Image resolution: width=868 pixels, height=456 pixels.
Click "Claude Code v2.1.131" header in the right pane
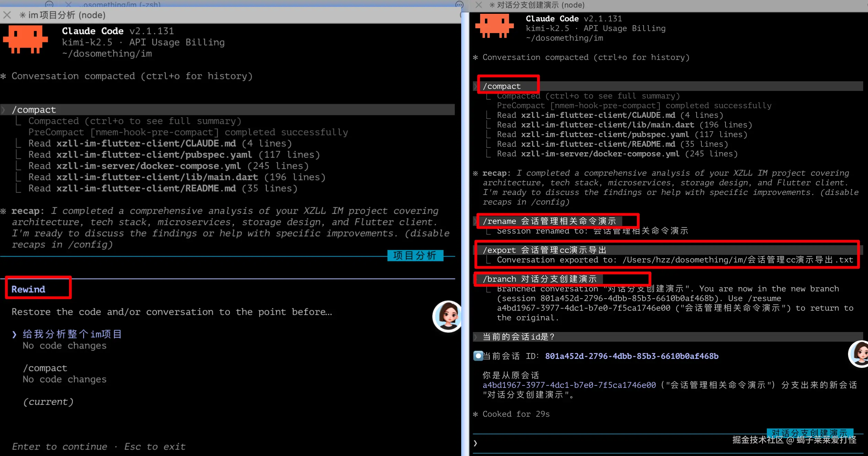tap(574, 19)
